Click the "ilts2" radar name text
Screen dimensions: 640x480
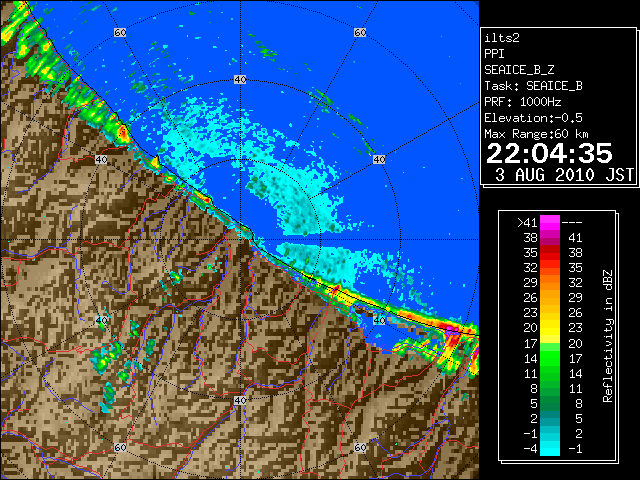tap(502, 38)
